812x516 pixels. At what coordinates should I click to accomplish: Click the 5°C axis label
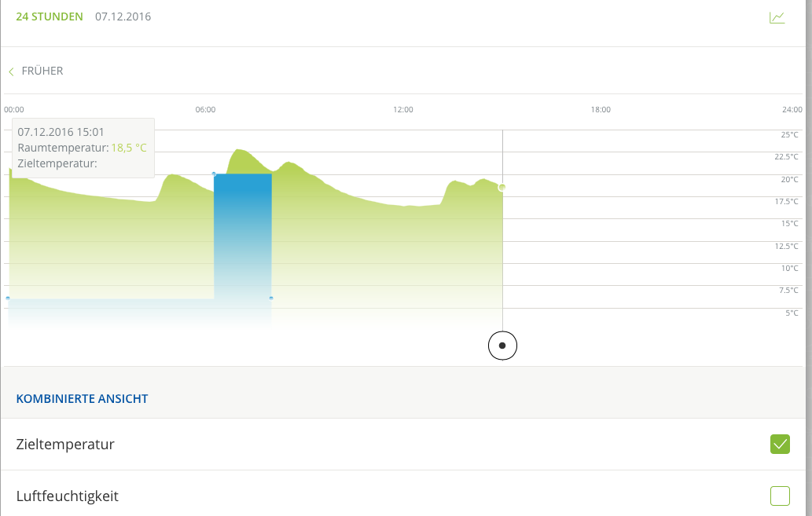point(792,313)
